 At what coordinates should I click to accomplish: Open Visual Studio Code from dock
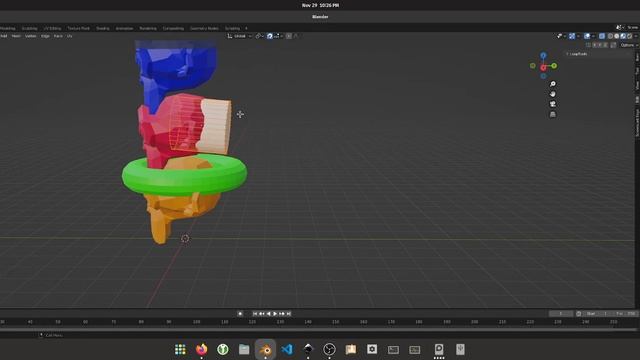click(x=287, y=349)
